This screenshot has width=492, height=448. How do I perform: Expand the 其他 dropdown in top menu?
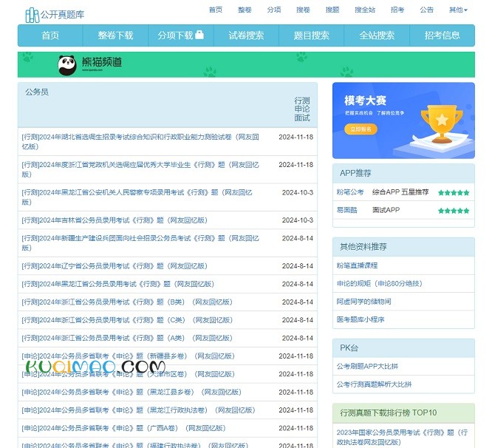click(x=458, y=10)
